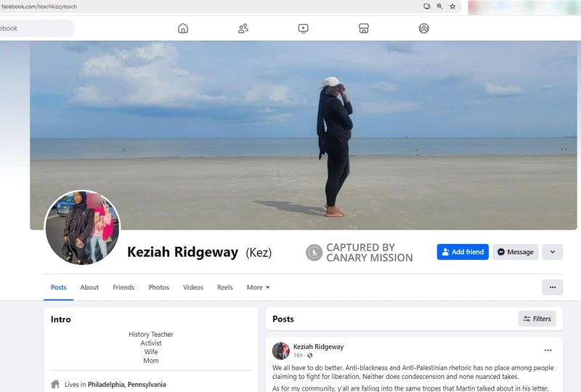Viewport: 581px width, 392px height.
Task: Click the 16h post timestamp
Action: [298, 355]
